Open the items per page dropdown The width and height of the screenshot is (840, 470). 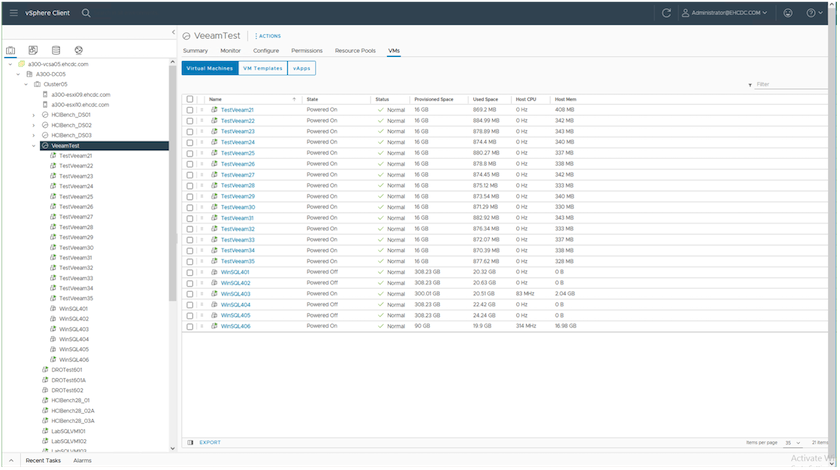point(791,442)
